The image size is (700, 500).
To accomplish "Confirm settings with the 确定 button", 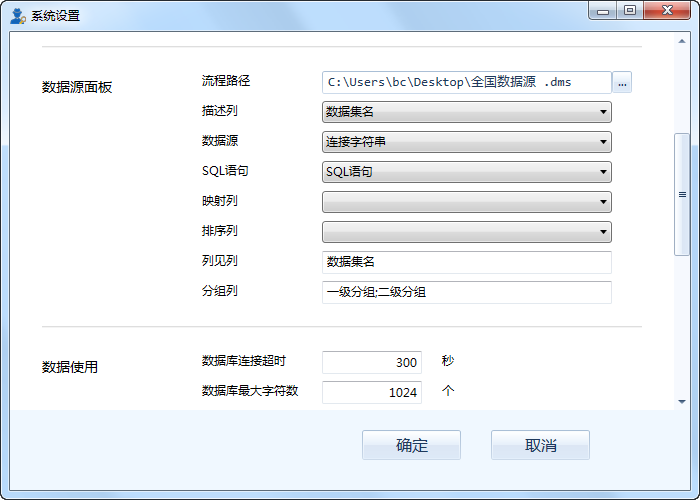I will [411, 445].
